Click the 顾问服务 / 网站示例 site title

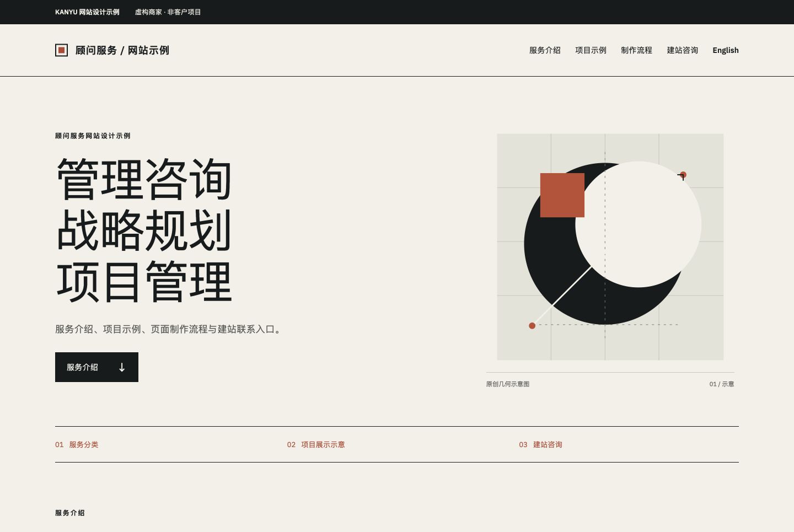click(122, 50)
